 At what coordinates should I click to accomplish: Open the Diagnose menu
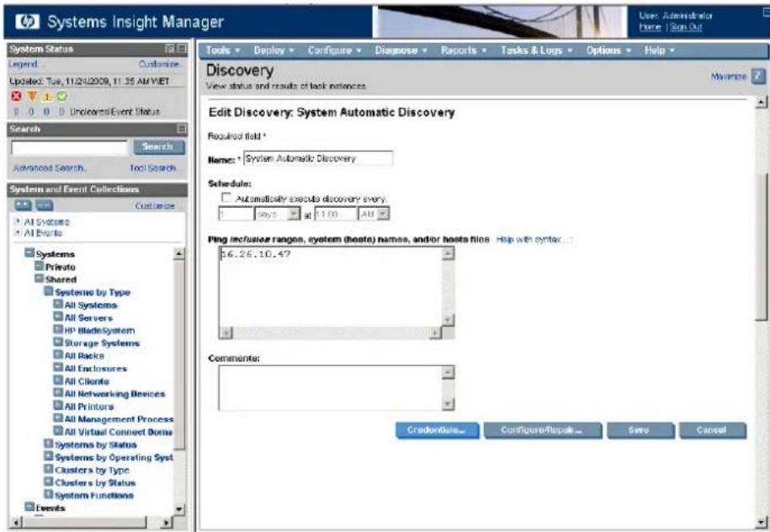pos(401,51)
